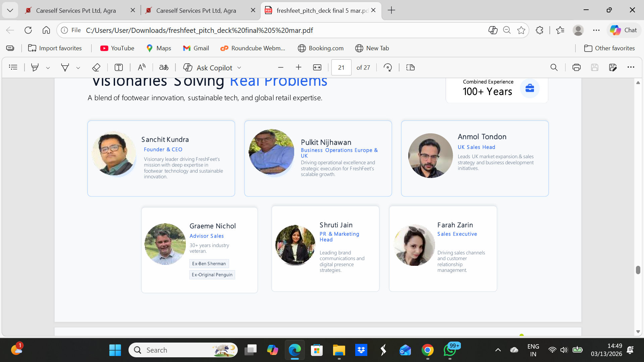This screenshot has width=644, height=362.
Task: Open a new browser tab
Action: click(391, 10)
